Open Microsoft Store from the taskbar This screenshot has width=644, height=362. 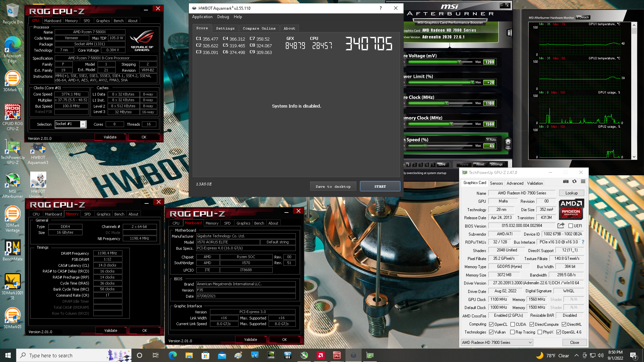(x=205, y=355)
